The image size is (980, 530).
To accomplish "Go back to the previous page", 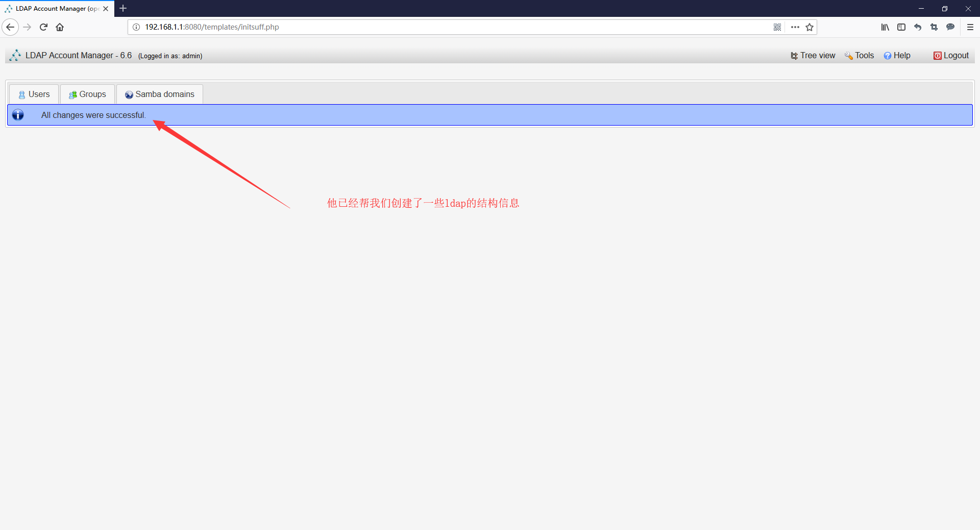I will [10, 27].
